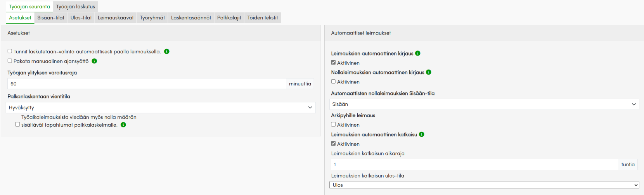This screenshot has height=195, width=644.
Task: Click info icon beside Leimauksien automaattinen katkaisu
Action: pos(422,134)
